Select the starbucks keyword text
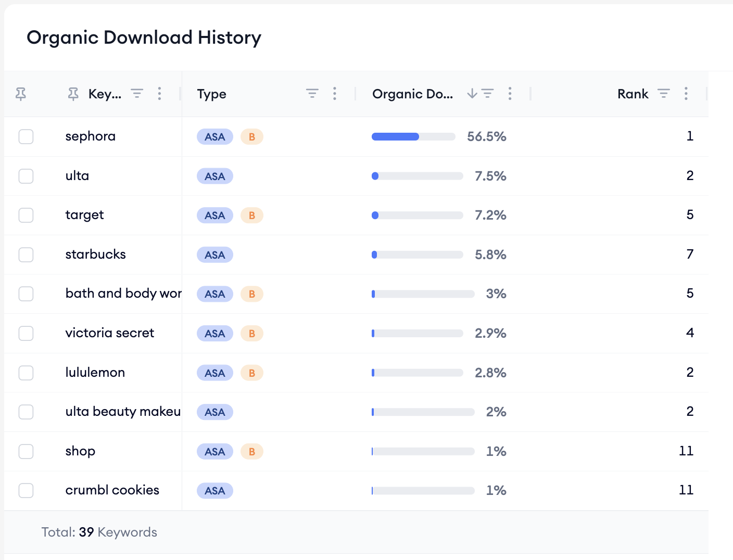This screenshot has height=560, width=733. pos(96,254)
